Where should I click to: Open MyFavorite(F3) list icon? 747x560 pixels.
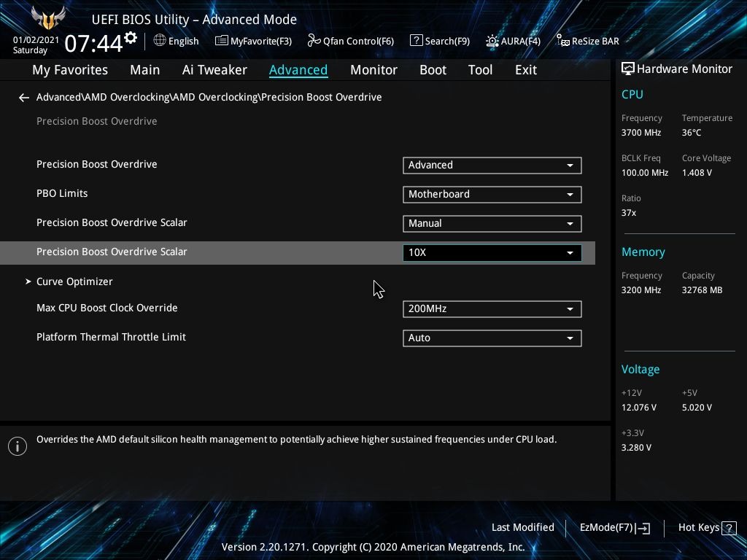click(x=221, y=41)
